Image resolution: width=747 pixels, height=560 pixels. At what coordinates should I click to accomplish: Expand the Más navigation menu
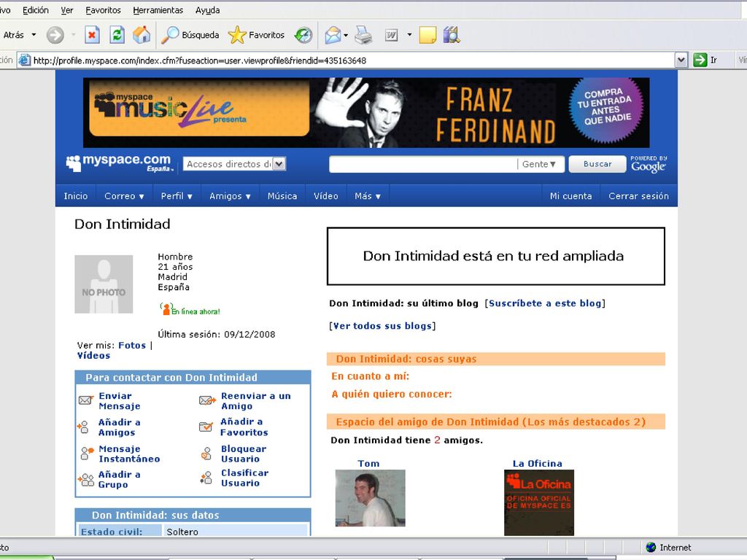368,196
